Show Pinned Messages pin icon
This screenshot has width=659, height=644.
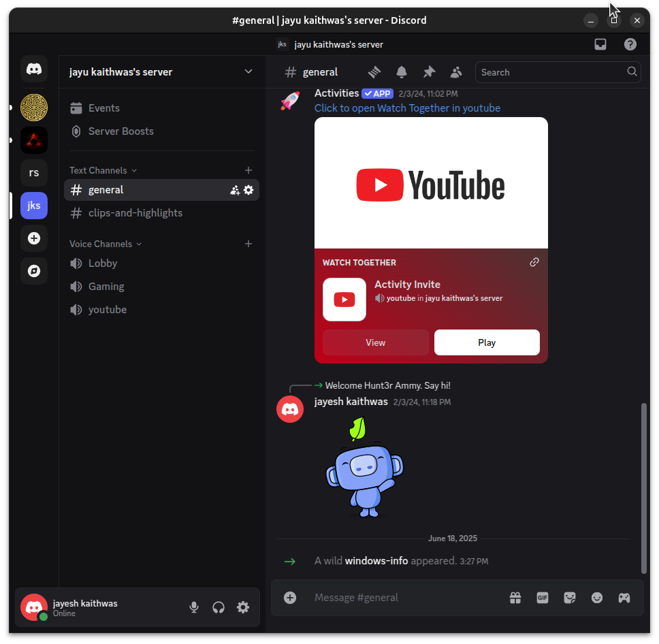pyautogui.click(x=429, y=72)
